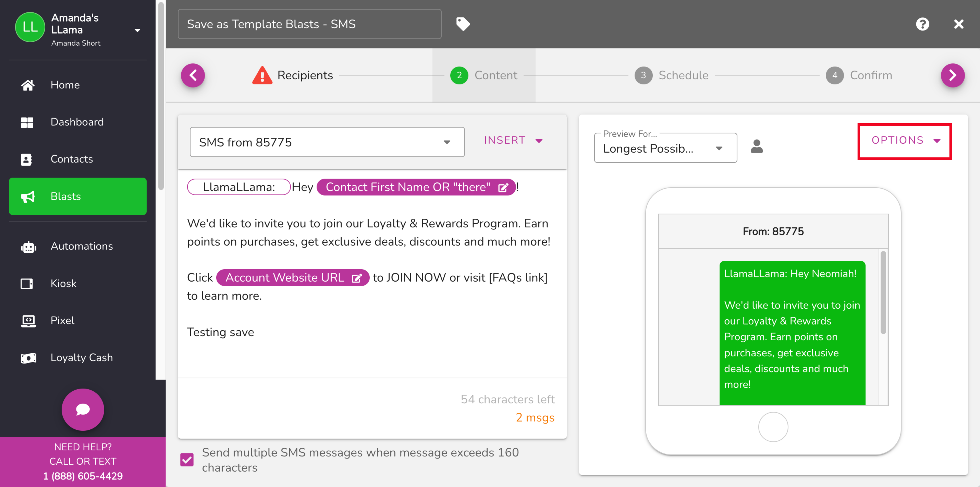Click the Contacts address book icon
This screenshot has width=980, height=487.
pos(26,159)
